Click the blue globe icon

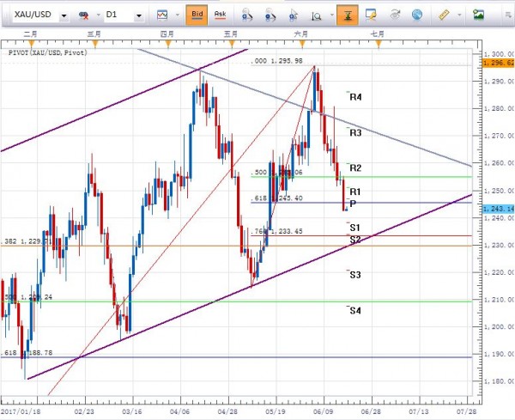coord(417,15)
